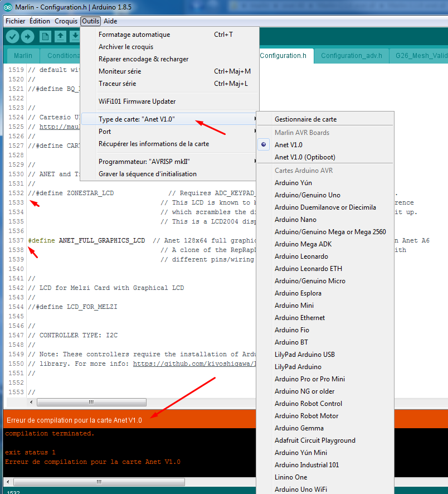
Task: Open the Fichier menu
Action: [15, 21]
